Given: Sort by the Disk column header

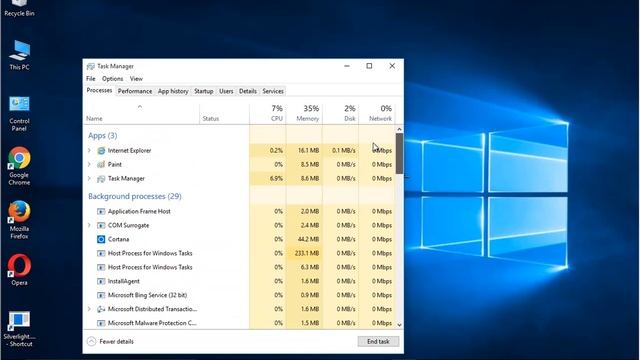Looking at the screenshot, I should [x=340, y=113].
